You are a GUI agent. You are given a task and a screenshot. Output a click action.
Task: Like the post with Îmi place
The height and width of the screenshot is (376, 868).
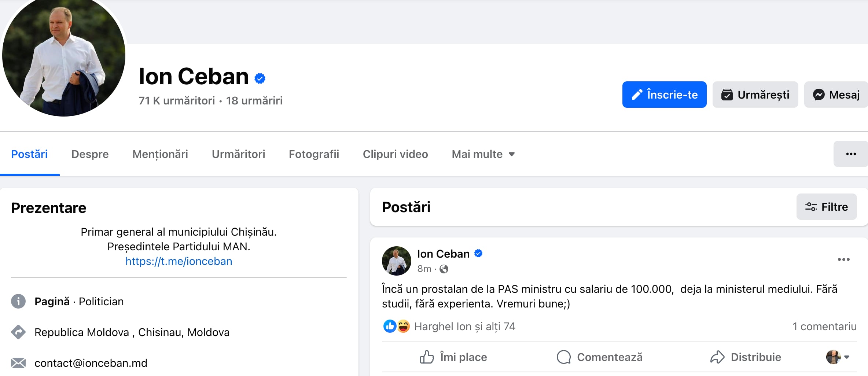[x=453, y=357]
